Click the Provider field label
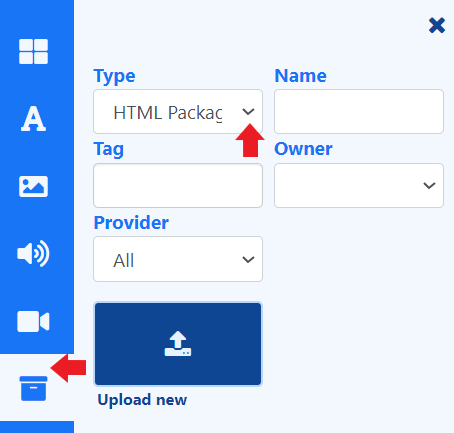This screenshot has width=454, height=433. point(131,223)
